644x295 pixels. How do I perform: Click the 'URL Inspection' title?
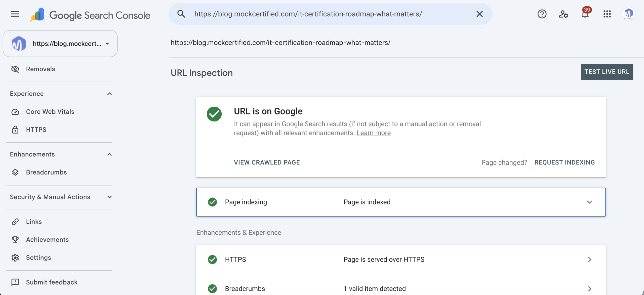[x=202, y=73]
